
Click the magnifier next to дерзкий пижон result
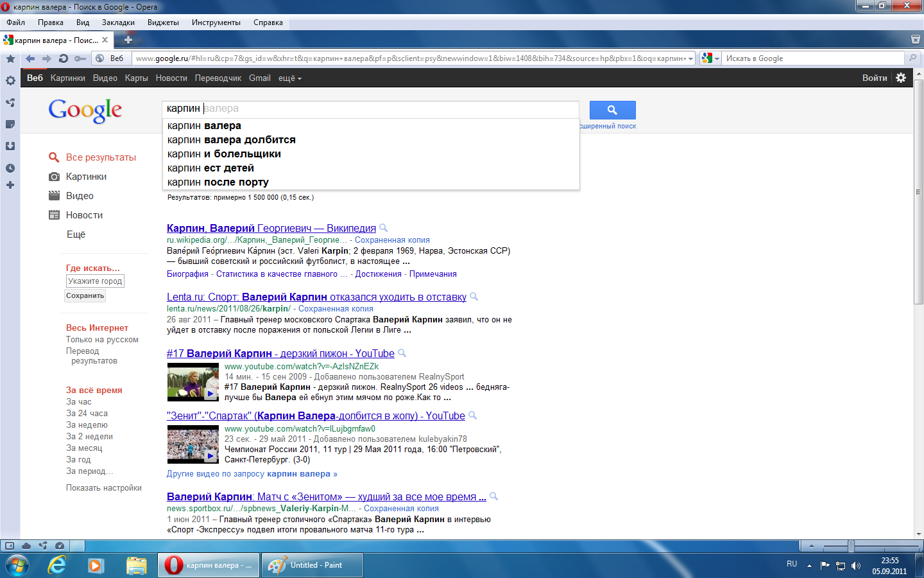[402, 353]
